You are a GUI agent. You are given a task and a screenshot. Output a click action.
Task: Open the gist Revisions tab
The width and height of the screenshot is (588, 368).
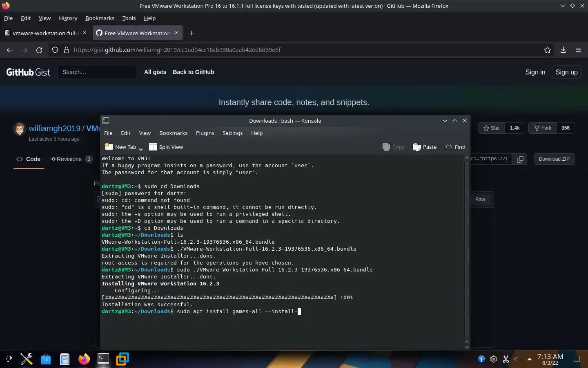[x=71, y=159]
